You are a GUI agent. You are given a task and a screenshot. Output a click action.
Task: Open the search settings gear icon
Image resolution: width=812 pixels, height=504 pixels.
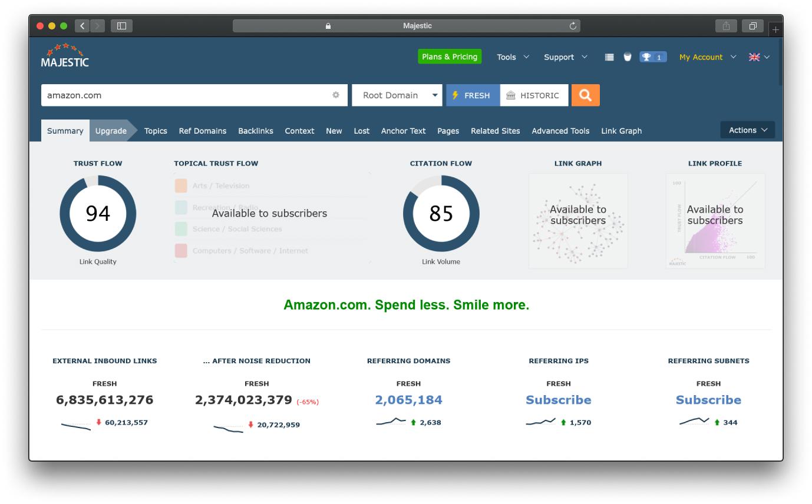click(336, 95)
